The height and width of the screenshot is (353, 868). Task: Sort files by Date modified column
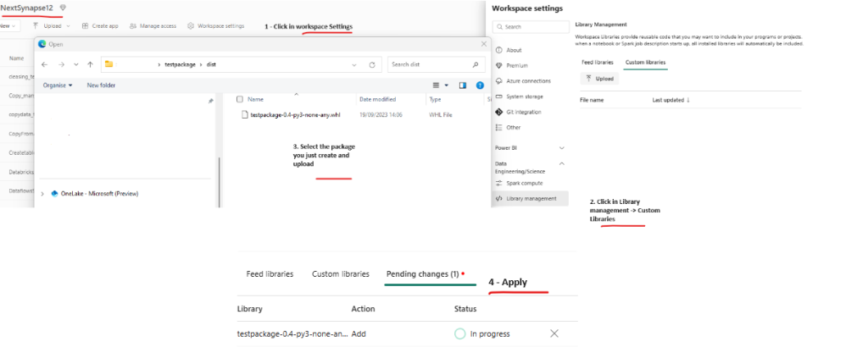377,99
